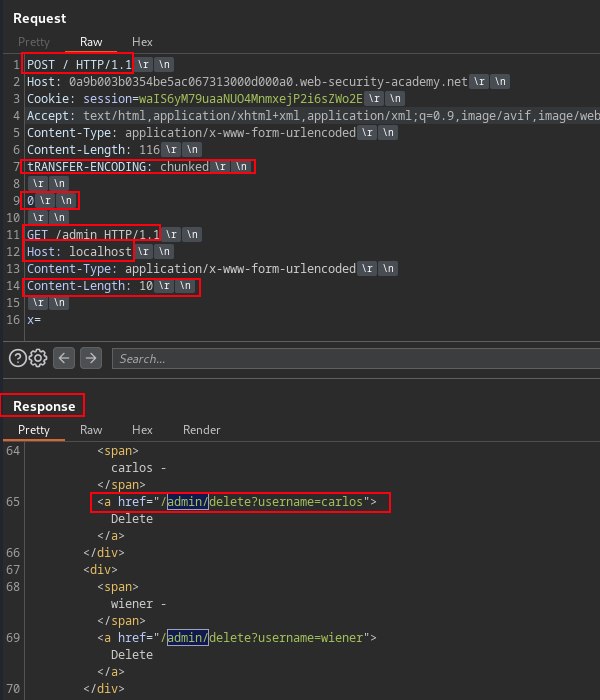Open search settings gear icon

click(x=38, y=358)
